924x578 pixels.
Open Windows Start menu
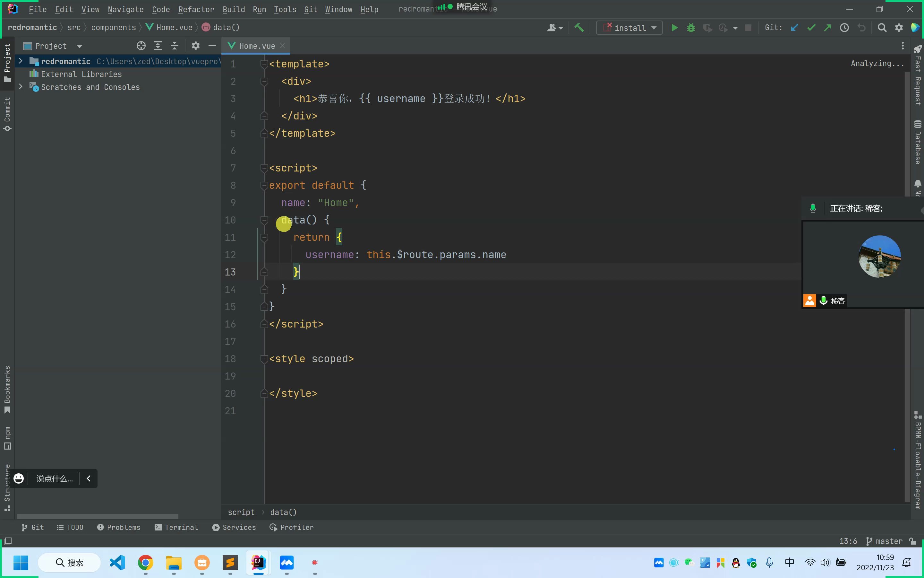pyautogui.click(x=21, y=562)
